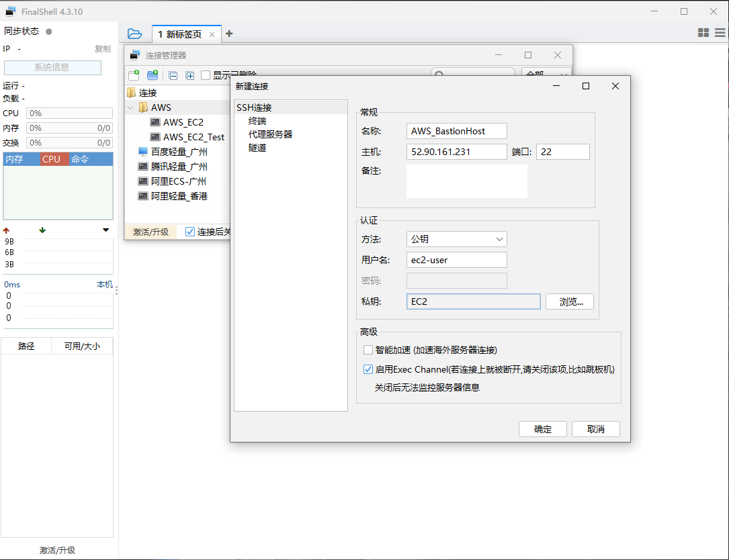The image size is (729, 560).
Task: Click 激活/升级 in 连接管理器 window
Action: click(x=151, y=232)
